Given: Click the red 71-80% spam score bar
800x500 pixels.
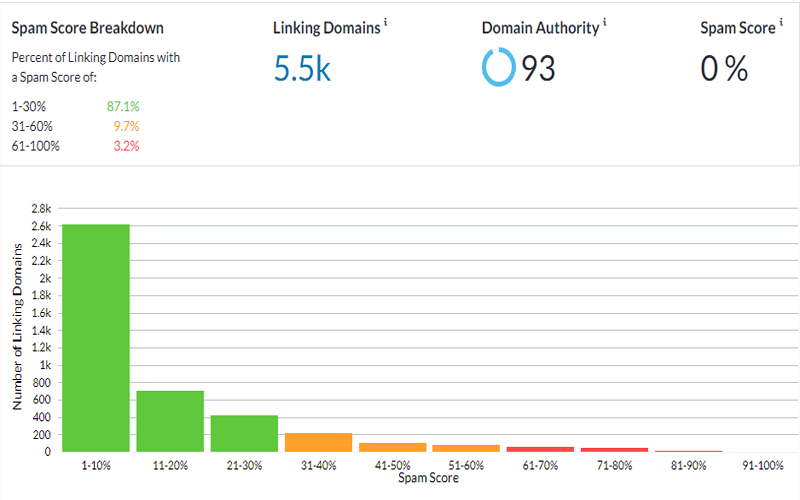Looking at the screenshot, I should click(614, 450).
